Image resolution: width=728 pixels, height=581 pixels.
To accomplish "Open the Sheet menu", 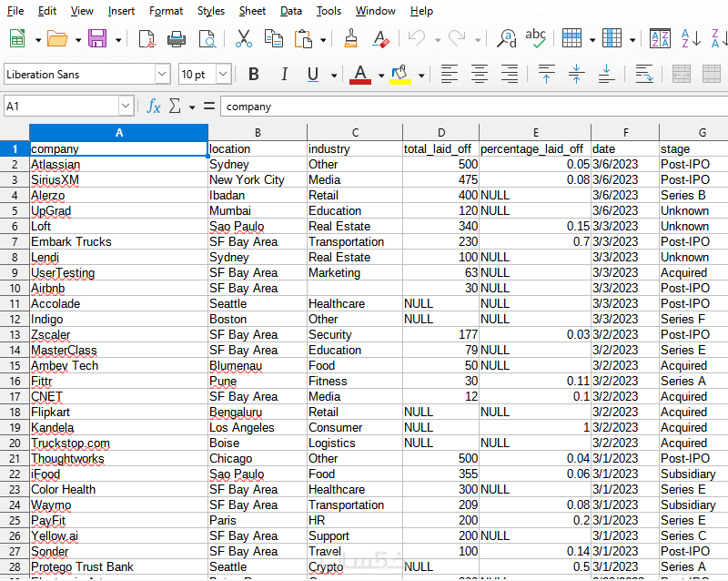I will (x=252, y=11).
